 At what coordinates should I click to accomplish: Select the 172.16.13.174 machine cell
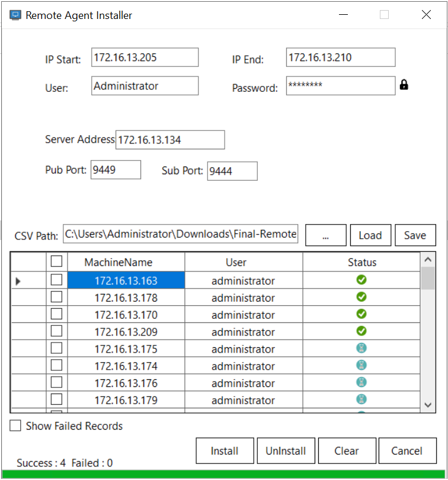126,366
